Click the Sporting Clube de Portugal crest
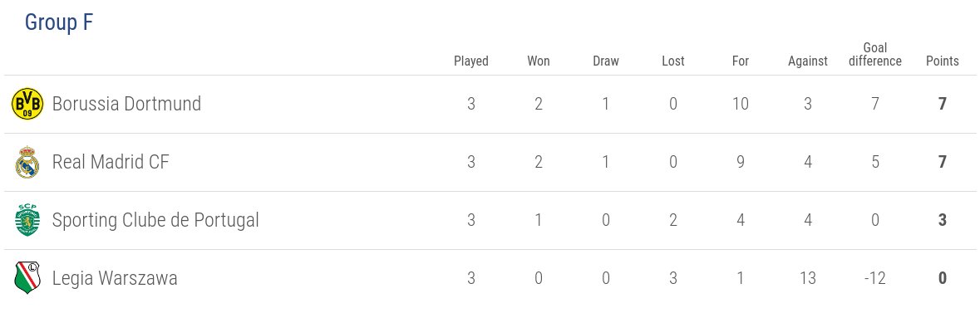980x313 pixels. tap(27, 220)
